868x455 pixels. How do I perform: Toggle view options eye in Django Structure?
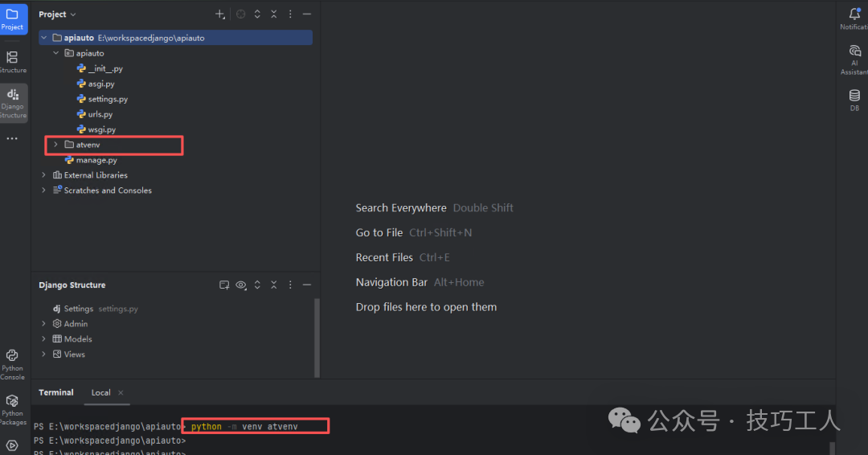coord(241,285)
